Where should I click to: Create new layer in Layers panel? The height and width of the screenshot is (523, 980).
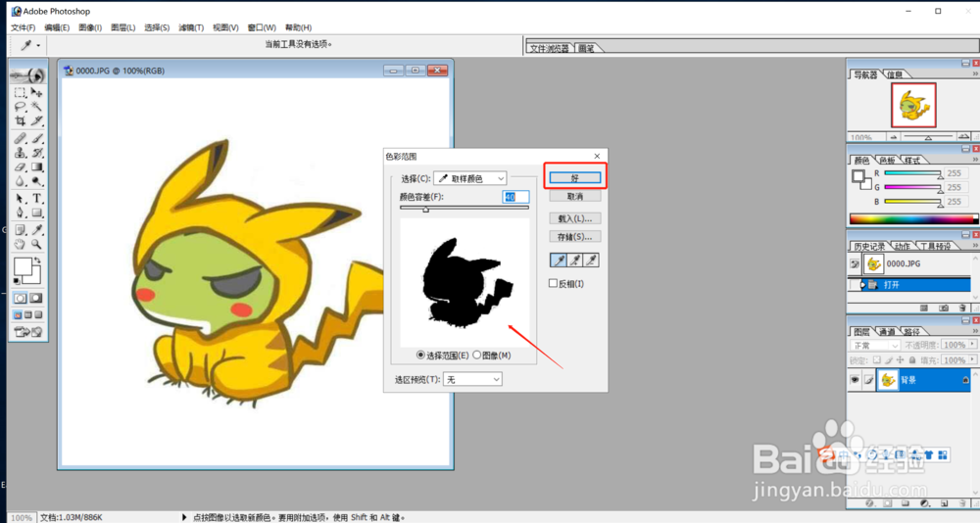click(x=945, y=503)
